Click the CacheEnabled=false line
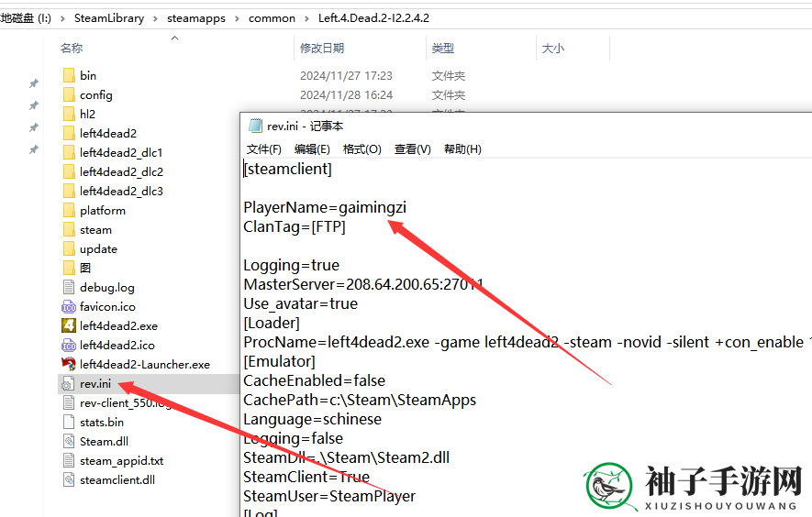Screen dimensions: 812x517 [x=315, y=381]
